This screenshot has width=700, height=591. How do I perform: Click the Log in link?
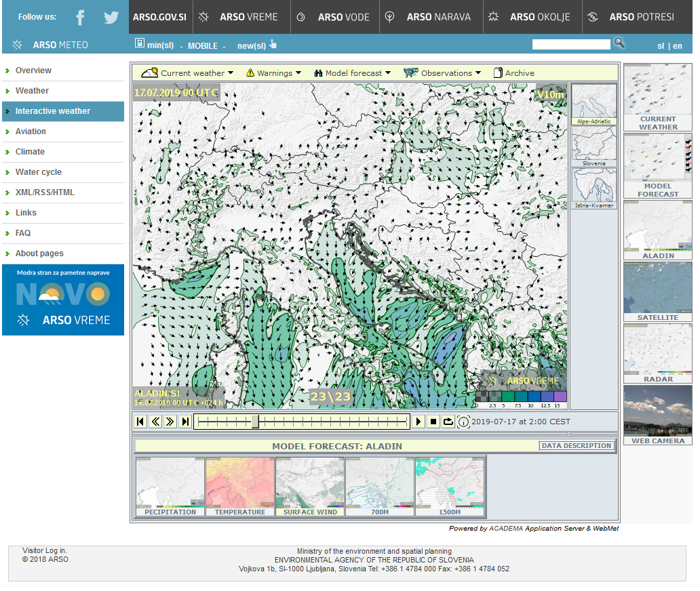(x=56, y=550)
